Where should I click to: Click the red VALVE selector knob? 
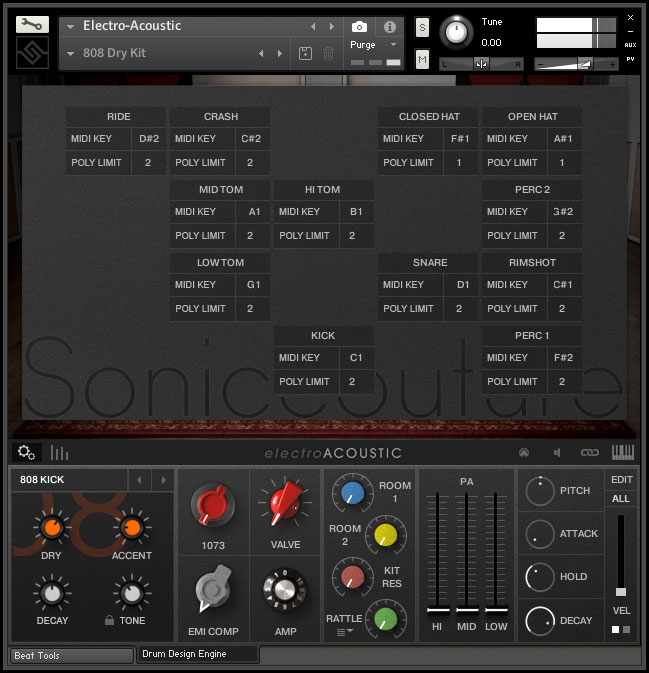(x=285, y=503)
